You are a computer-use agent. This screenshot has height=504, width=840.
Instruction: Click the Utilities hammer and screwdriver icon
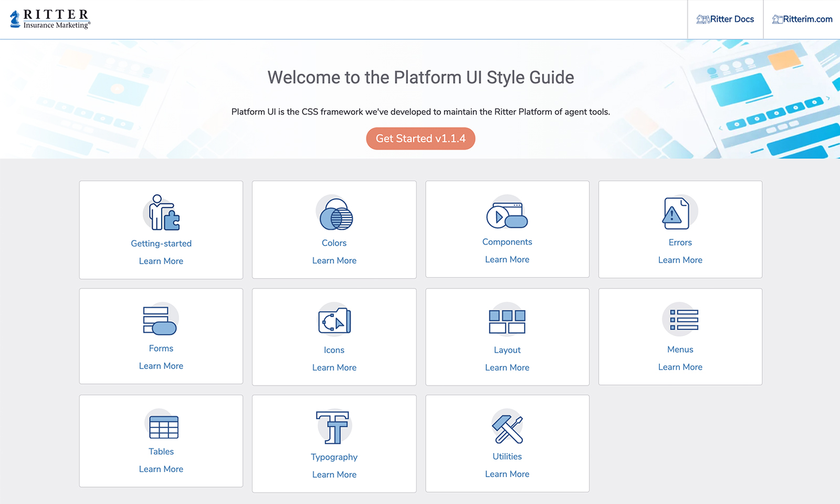[507, 427]
